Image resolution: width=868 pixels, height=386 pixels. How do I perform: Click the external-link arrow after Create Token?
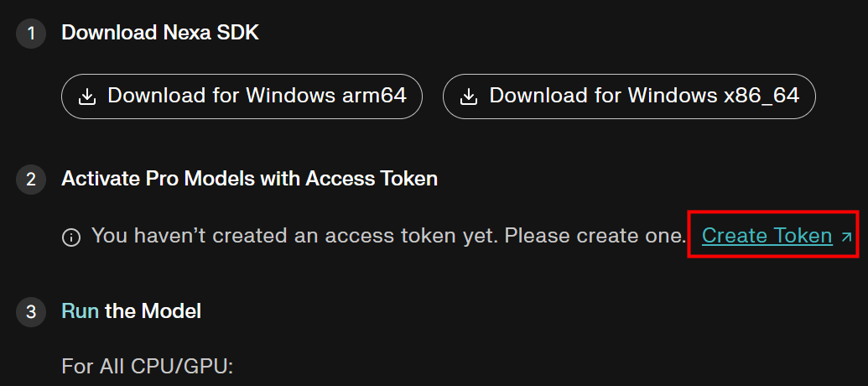tap(845, 237)
